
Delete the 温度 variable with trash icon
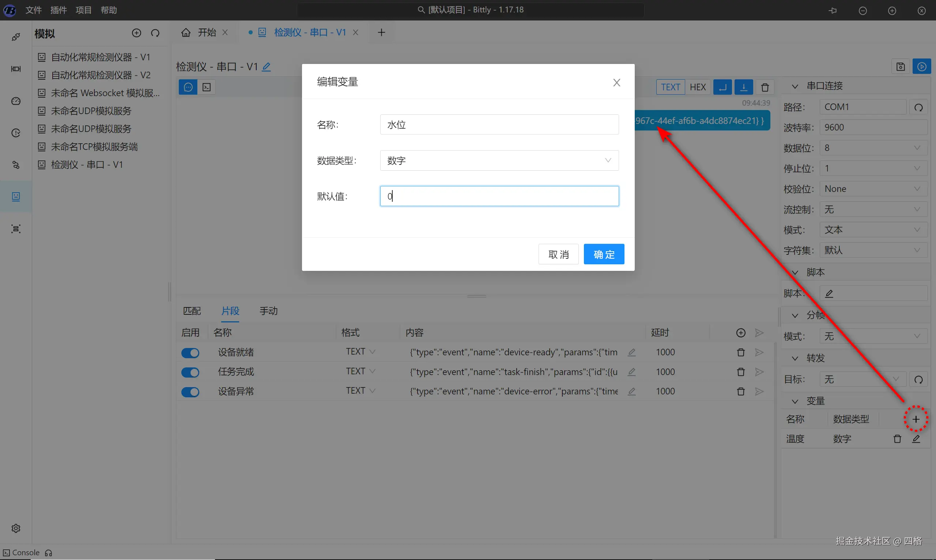tap(897, 439)
